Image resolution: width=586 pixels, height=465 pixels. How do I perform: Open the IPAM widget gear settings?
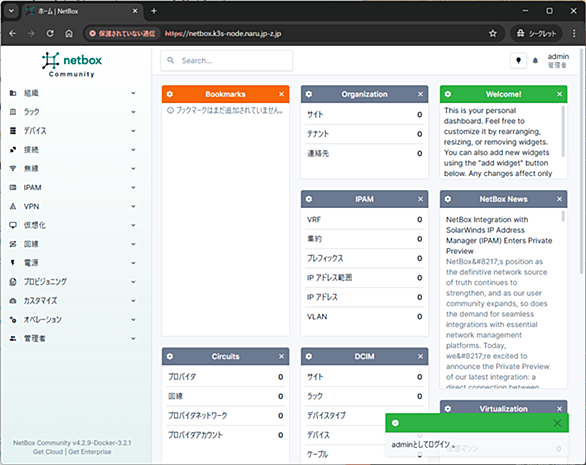point(309,199)
